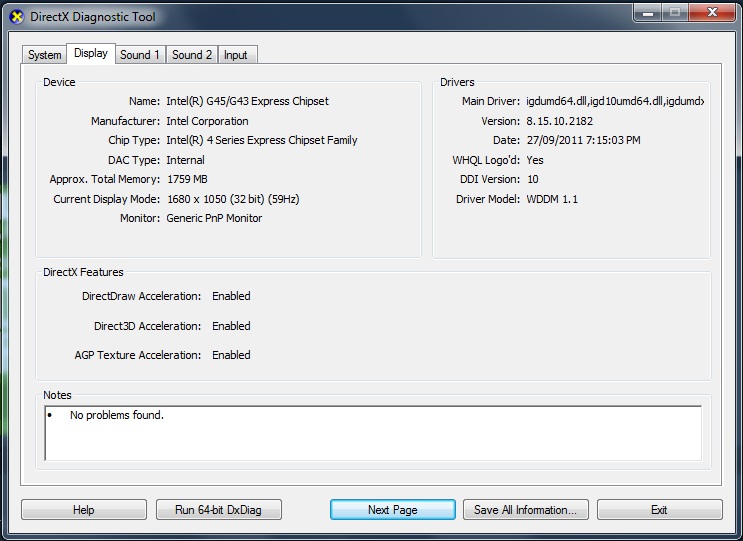
Task: Click the 'AGP Texture Acceleration:' label
Action: pyautogui.click(x=138, y=355)
